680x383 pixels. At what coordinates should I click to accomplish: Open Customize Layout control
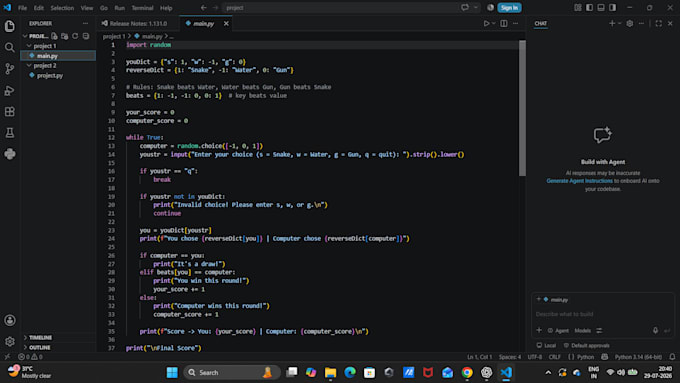click(578, 8)
